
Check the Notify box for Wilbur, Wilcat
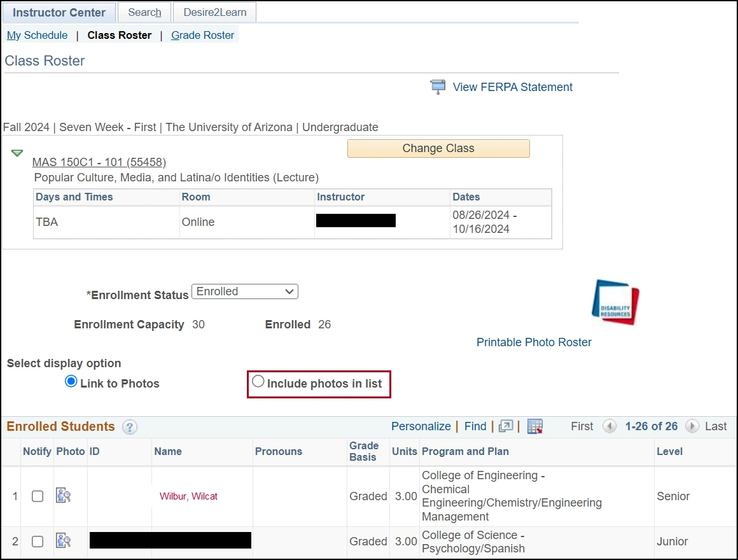(38, 496)
